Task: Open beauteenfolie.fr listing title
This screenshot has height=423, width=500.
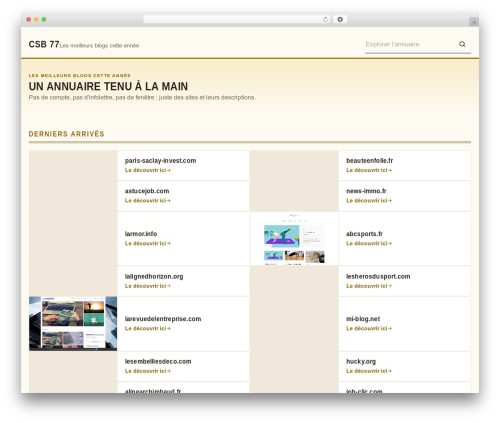Action: [369, 161]
